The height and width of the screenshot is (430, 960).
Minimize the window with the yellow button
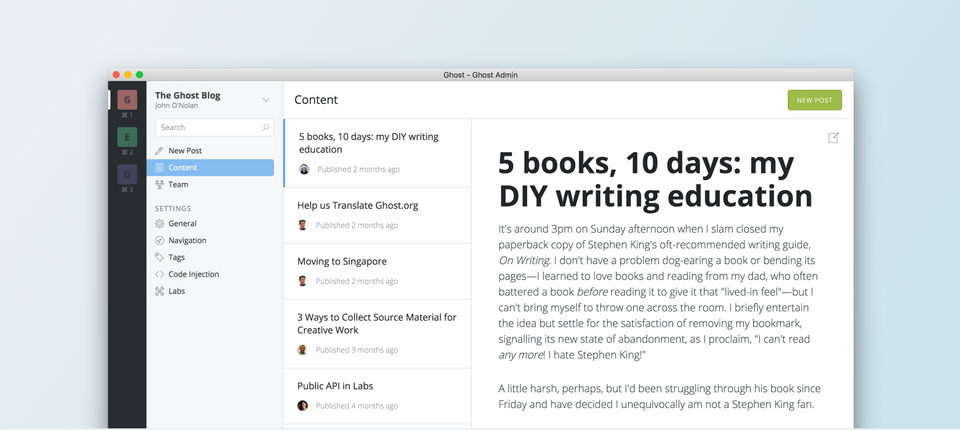(x=128, y=75)
